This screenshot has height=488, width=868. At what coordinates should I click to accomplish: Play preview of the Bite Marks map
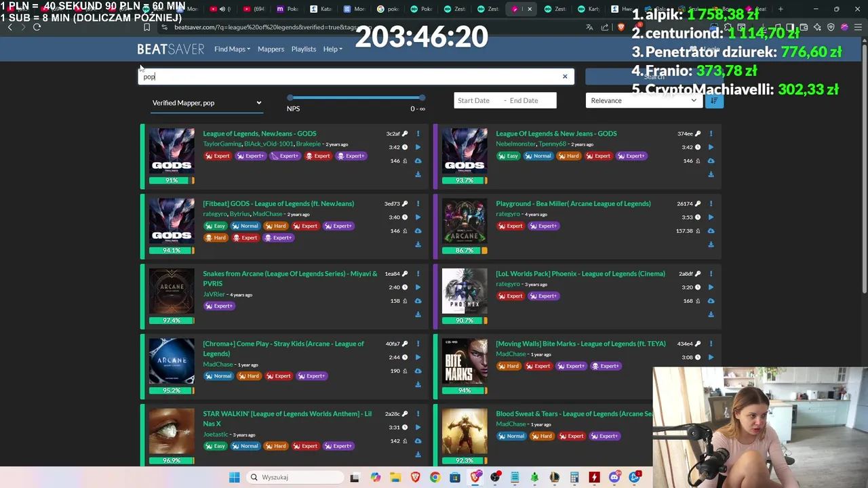pos(711,357)
